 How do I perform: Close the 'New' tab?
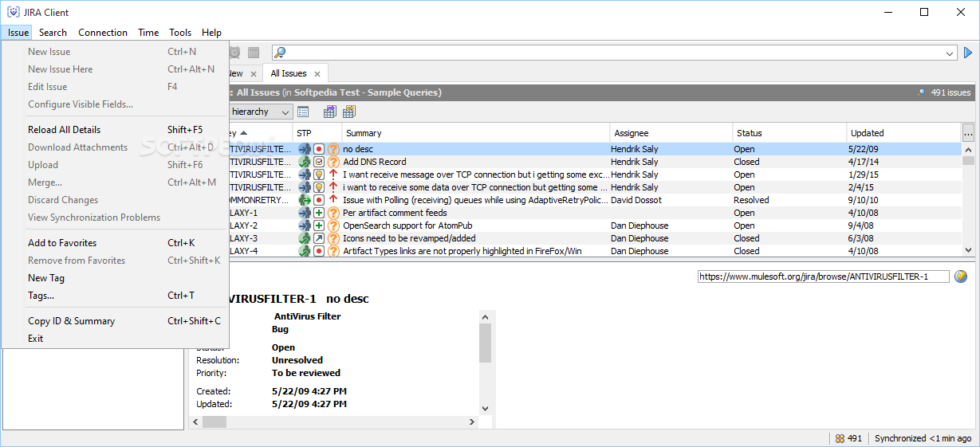click(253, 74)
